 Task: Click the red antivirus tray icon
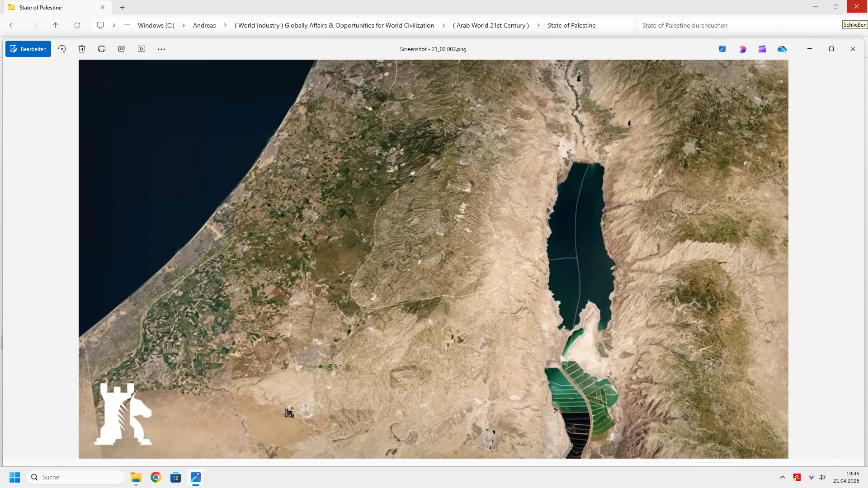(x=797, y=477)
